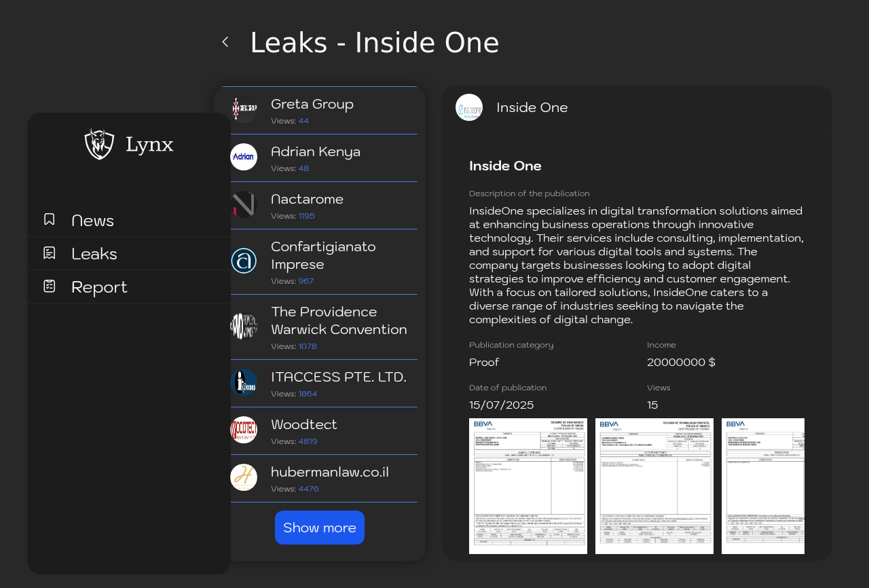Open the second BBVA document thumbnail

click(x=654, y=486)
